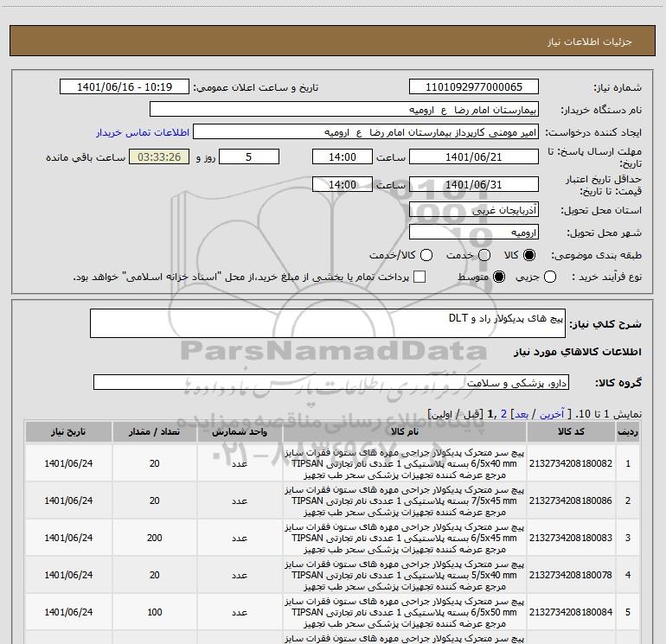Select the کالا radio button
The height and width of the screenshot is (644, 666).
[x=529, y=255]
